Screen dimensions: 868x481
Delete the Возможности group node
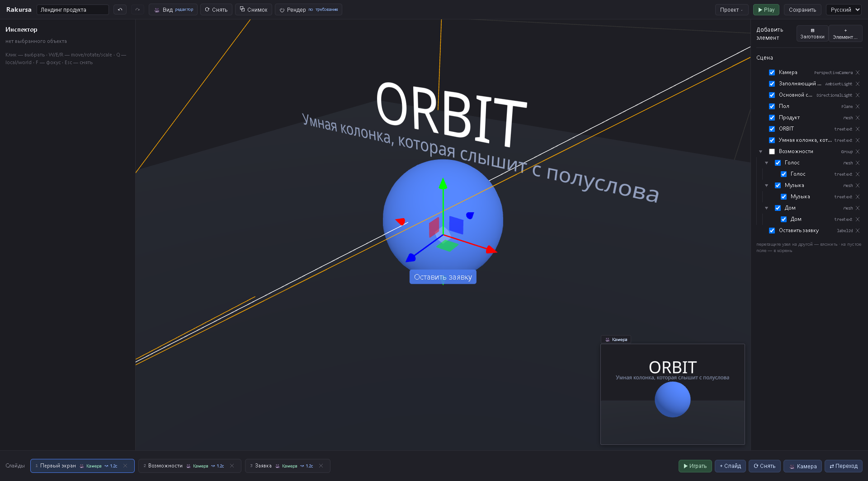[x=858, y=152]
